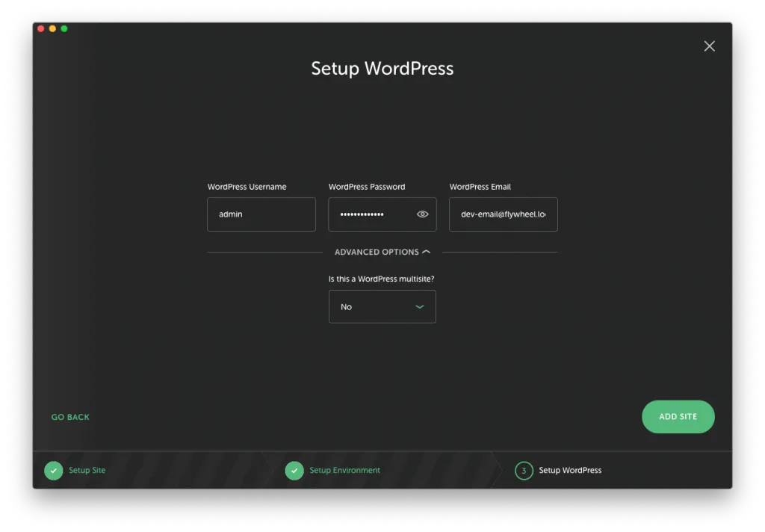Screen dimensions: 765x532
Task: Collapse the Advanced Options section
Action: point(382,252)
